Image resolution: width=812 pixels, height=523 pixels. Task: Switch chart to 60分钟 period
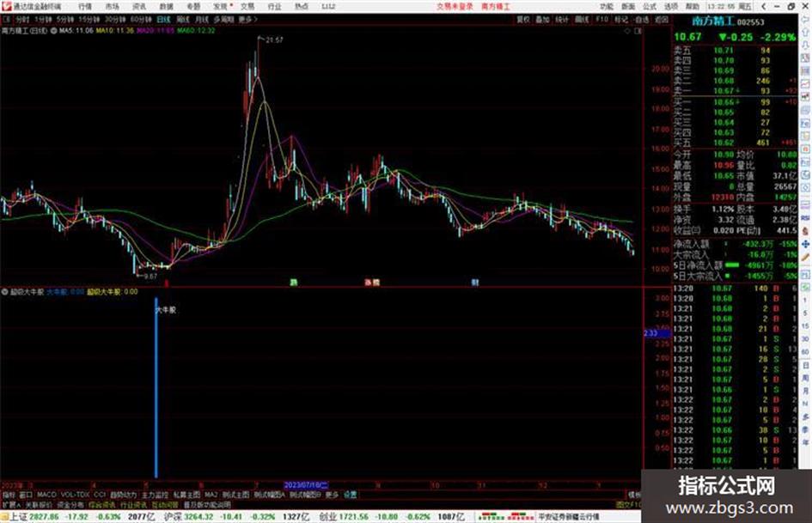[141, 19]
